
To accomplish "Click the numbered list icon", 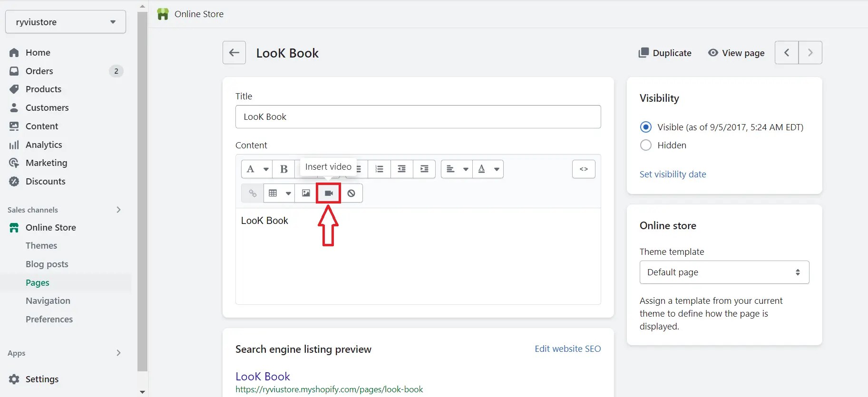I will pos(379,169).
